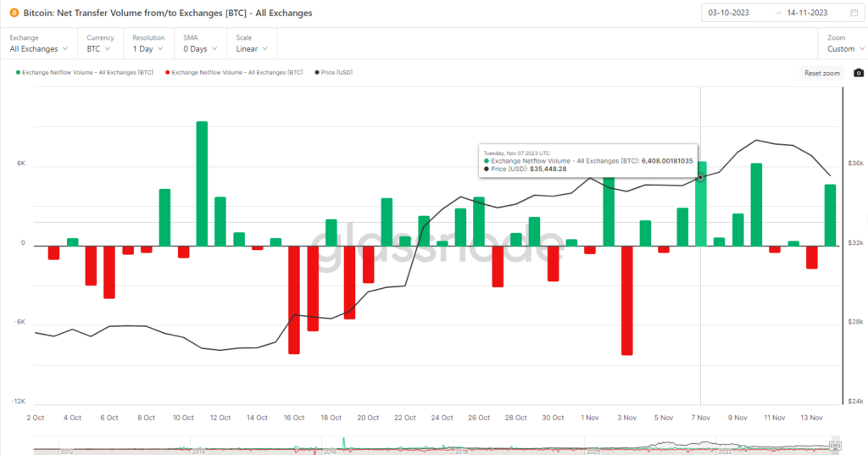
Task: Toggle the red Exchange Netflow Volume legend
Action: (234, 73)
